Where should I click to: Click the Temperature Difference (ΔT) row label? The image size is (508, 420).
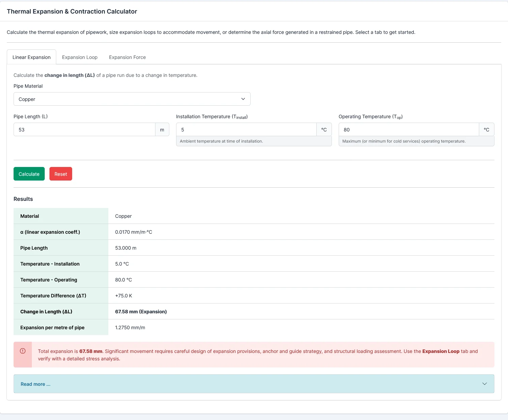point(53,296)
